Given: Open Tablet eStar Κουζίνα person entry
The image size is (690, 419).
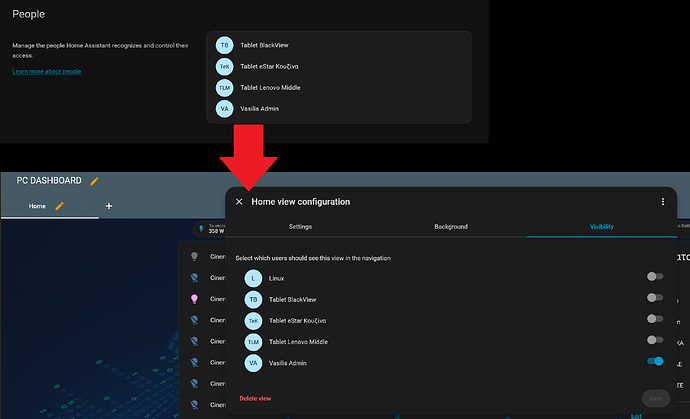Looking at the screenshot, I should [339, 66].
